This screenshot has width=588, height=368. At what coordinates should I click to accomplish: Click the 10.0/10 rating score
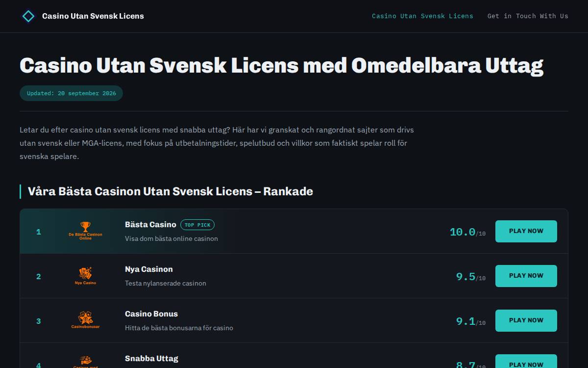pos(467,232)
